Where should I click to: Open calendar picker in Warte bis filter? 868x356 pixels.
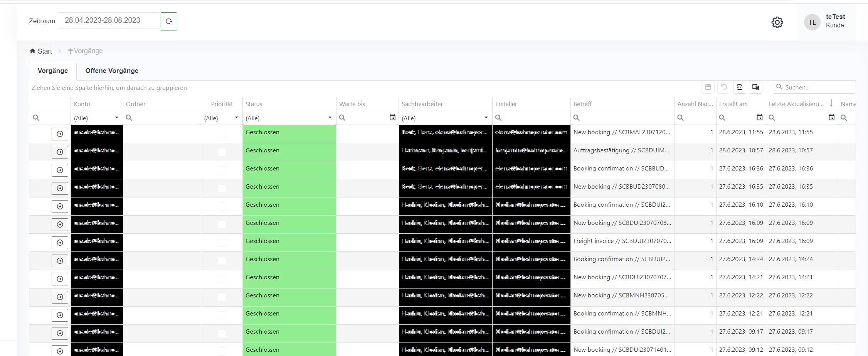(x=392, y=118)
